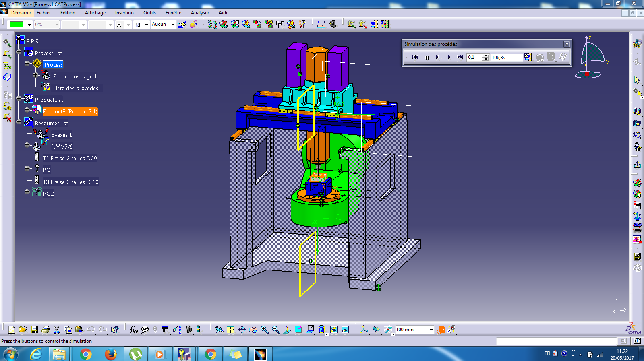Image resolution: width=644 pixels, height=361 pixels.
Task: Step forward one simulation step
Action: point(438,57)
